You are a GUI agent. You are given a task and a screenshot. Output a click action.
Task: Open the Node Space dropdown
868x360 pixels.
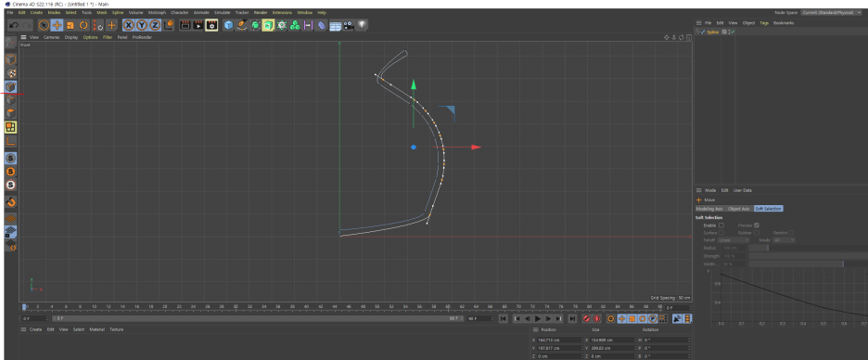point(833,12)
